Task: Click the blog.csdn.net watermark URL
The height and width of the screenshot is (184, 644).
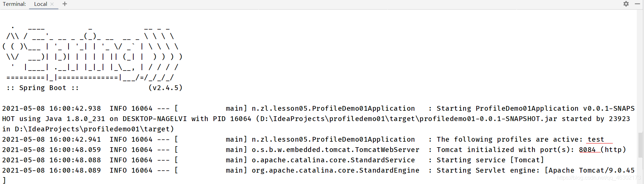Action: [599, 178]
